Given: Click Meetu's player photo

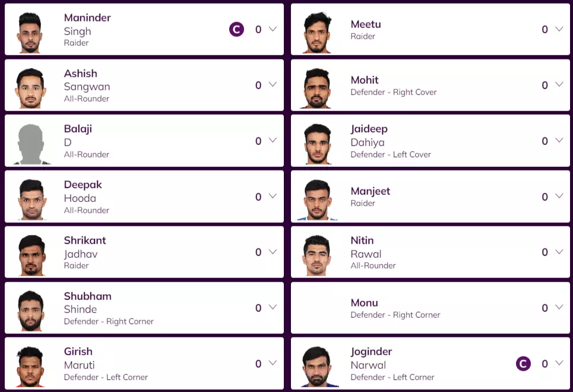Looking at the screenshot, I should pos(317,31).
